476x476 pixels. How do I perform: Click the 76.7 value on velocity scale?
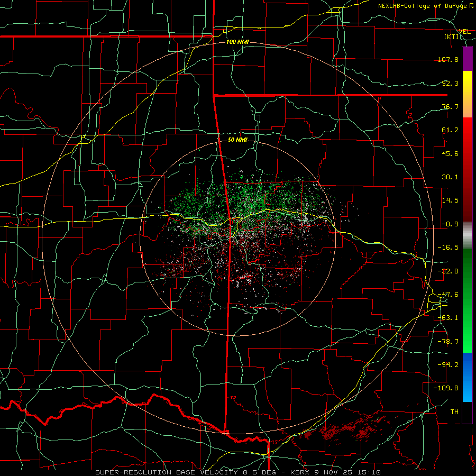(x=450, y=106)
